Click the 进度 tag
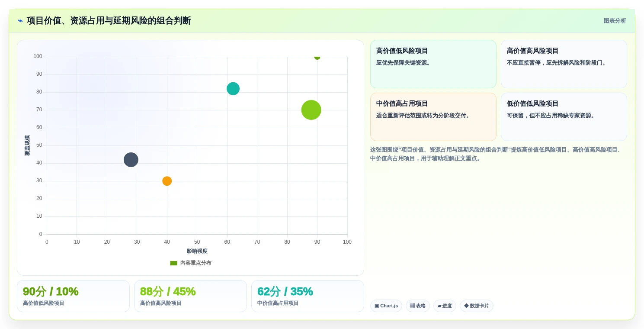The image size is (644, 329). coord(445,306)
